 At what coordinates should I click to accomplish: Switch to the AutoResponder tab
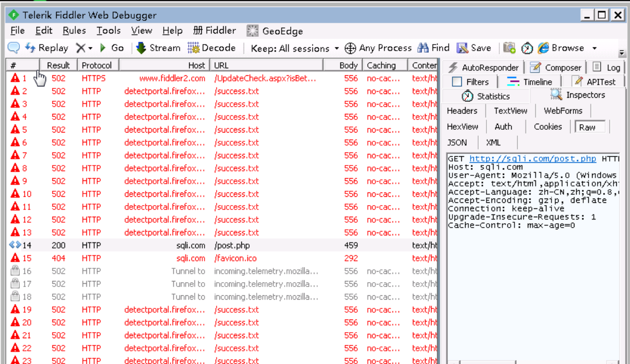(484, 68)
